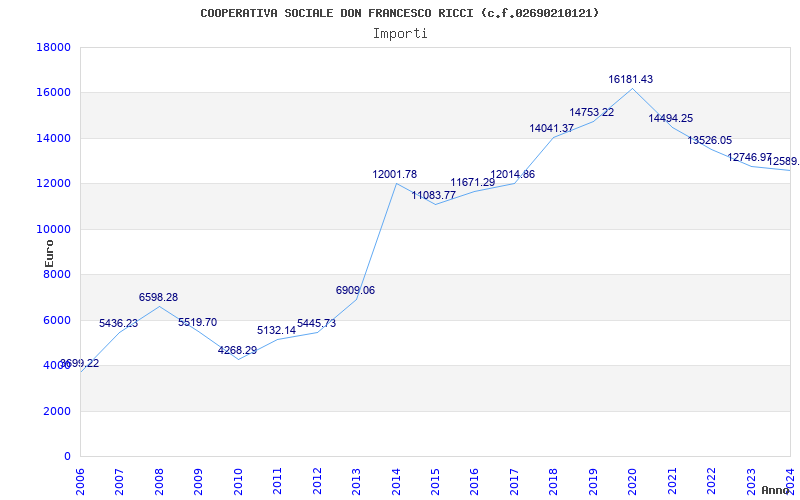Click the 2013 year label
800x500 pixels.
click(356, 482)
